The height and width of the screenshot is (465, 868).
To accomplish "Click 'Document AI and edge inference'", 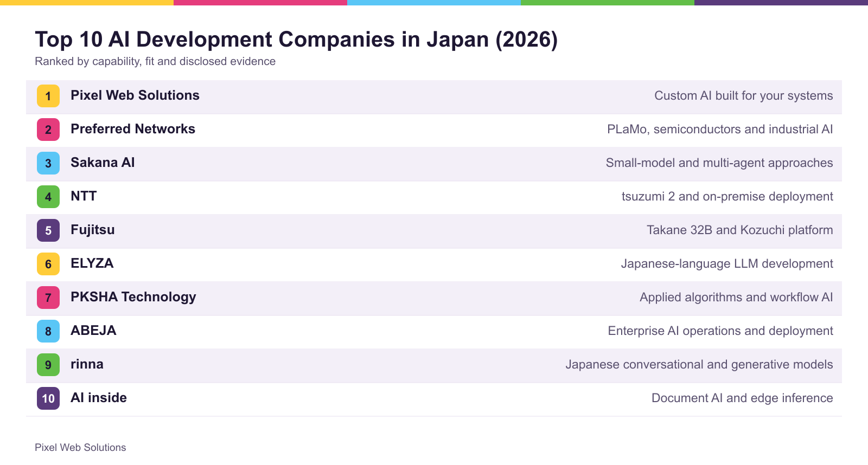I will 742,398.
